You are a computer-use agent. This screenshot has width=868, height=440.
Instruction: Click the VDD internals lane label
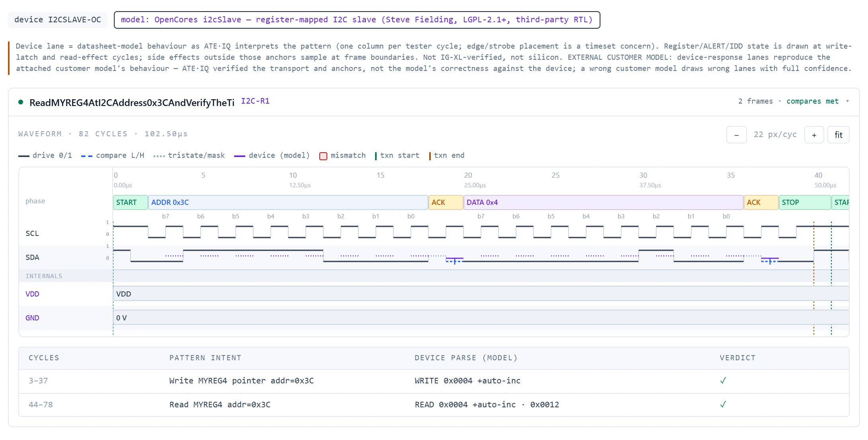32,294
